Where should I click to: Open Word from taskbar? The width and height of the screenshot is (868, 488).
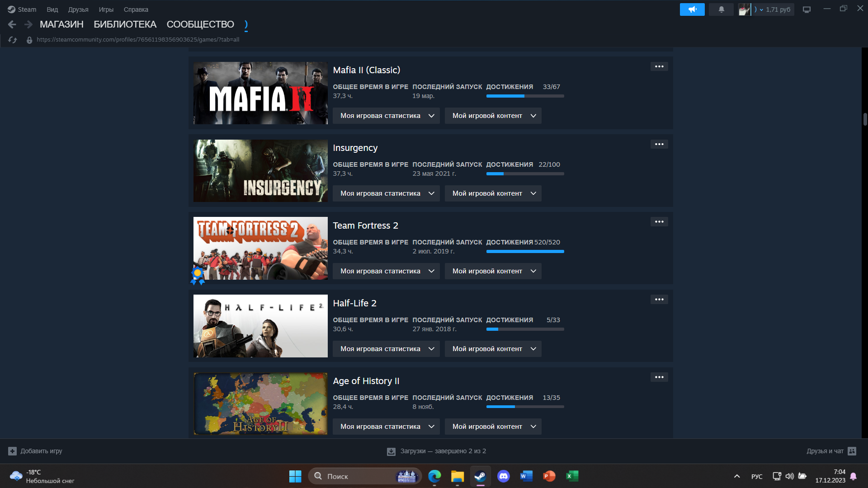click(526, 476)
